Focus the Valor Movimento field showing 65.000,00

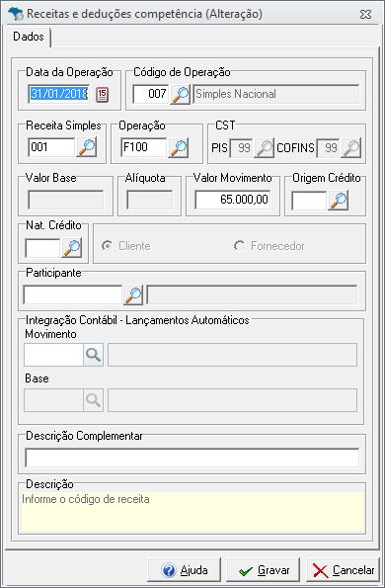(x=233, y=200)
